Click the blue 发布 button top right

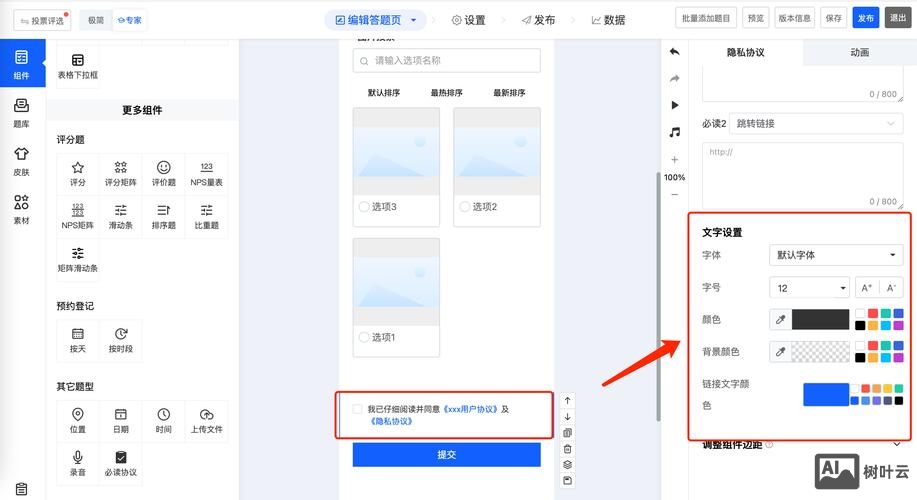[866, 18]
